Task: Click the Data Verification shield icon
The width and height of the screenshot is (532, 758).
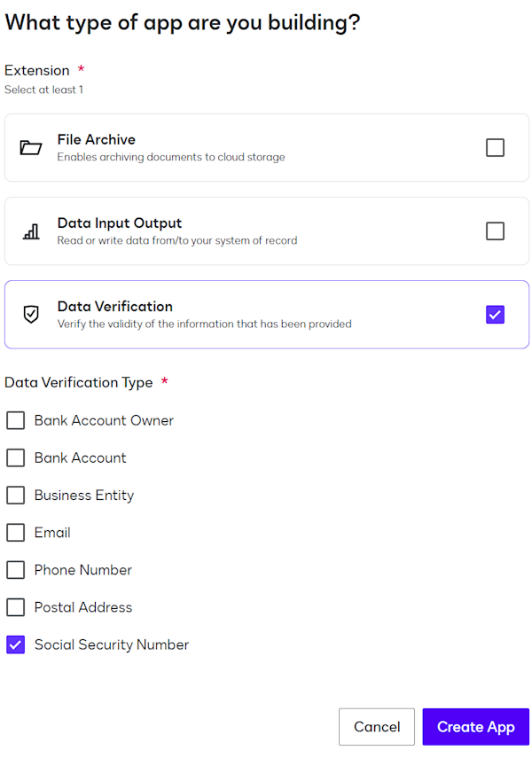Action: pyautogui.click(x=30, y=314)
